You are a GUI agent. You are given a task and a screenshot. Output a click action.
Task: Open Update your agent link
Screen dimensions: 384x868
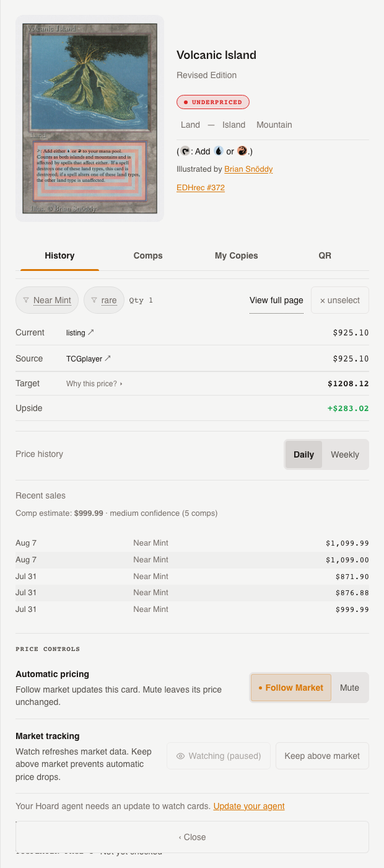(x=249, y=807)
